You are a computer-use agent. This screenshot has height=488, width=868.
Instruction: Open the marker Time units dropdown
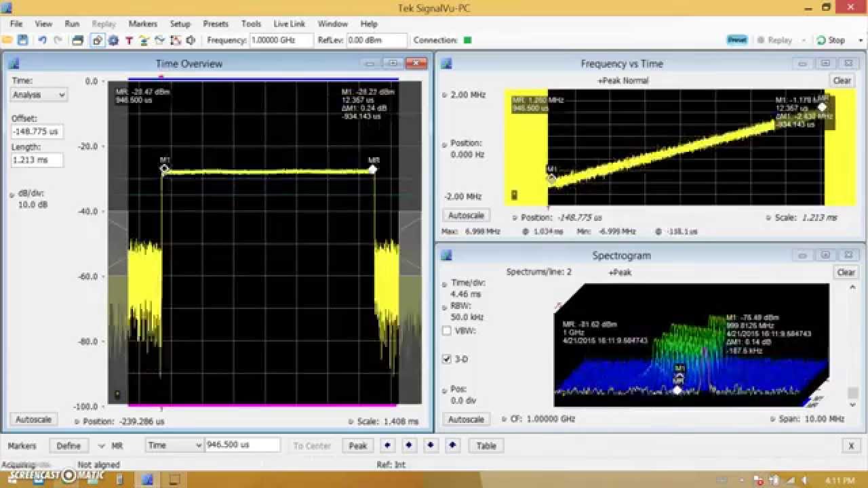[175, 445]
